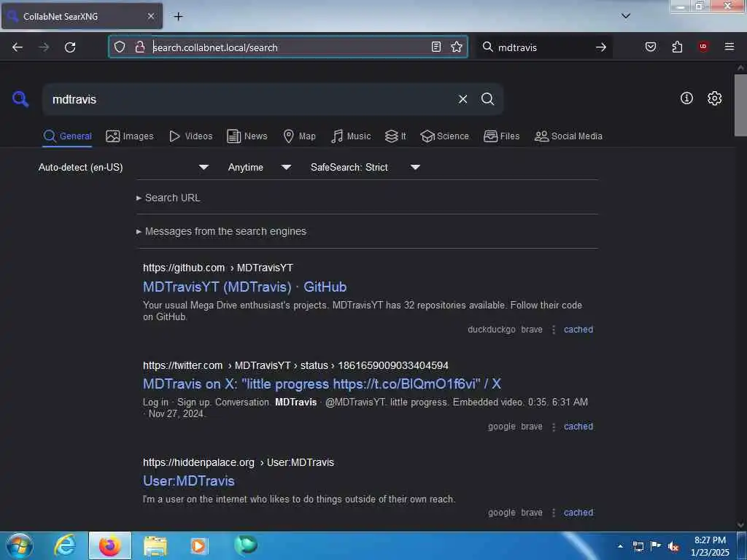
Task: Show hidden system tray icons arrow
Action: 620,546
